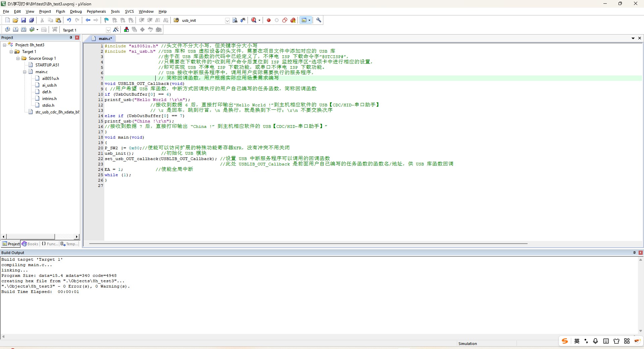Click the editor horizontal scrollbar

(308, 244)
